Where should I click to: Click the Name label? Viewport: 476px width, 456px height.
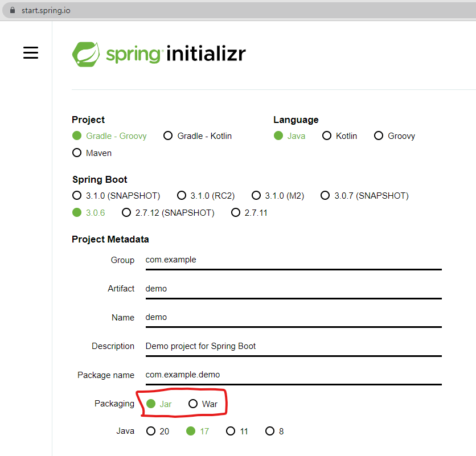tap(123, 318)
